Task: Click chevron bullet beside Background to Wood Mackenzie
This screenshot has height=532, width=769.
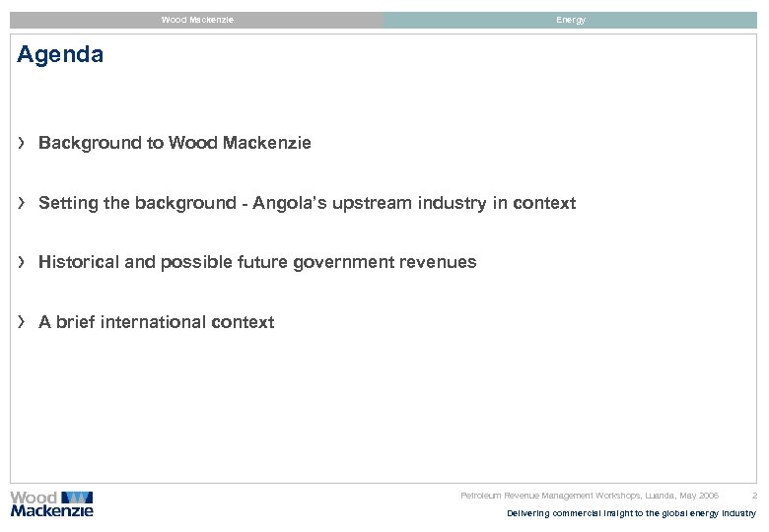Action: tap(21, 143)
